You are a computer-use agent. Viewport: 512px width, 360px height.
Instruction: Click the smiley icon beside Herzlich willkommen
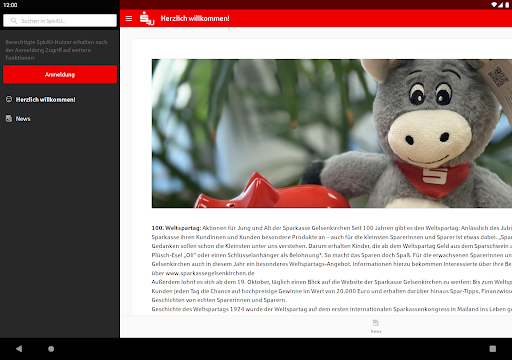(9, 99)
